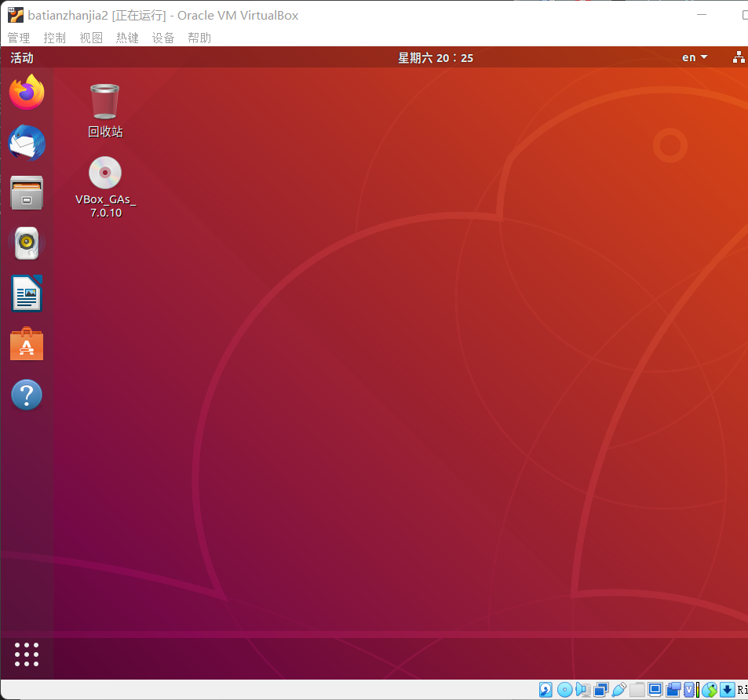Open the 帮助 menu

click(x=199, y=38)
